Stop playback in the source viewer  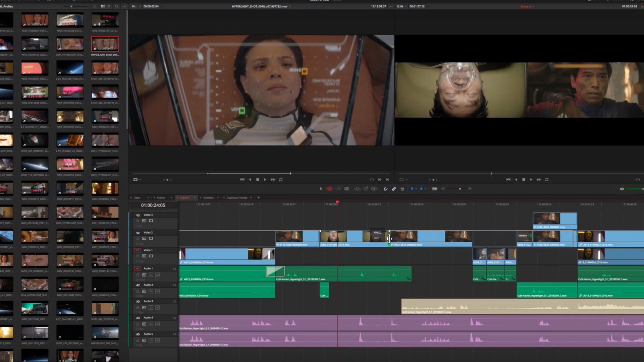[x=258, y=180]
